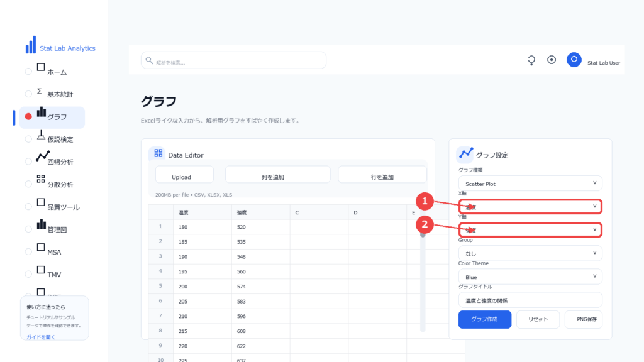This screenshot has width=644, height=362.
Task: Click the bar icon for 管理図
Action: click(41, 224)
